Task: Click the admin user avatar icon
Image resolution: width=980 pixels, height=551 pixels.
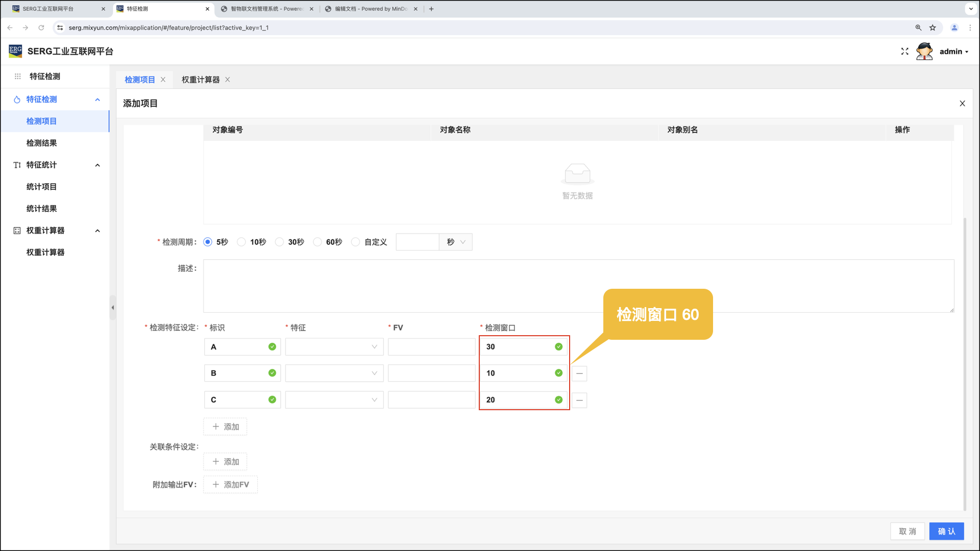Action: (x=924, y=52)
